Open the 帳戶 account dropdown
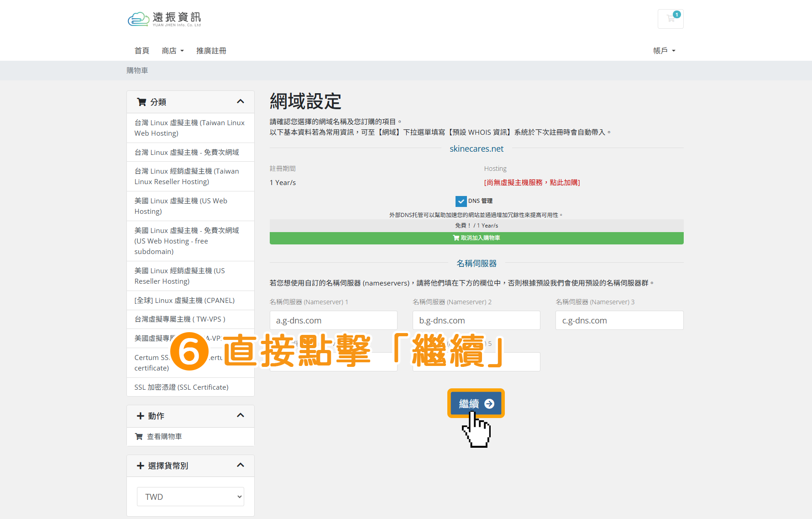Viewport: 812px width, 519px height. pyautogui.click(x=664, y=51)
